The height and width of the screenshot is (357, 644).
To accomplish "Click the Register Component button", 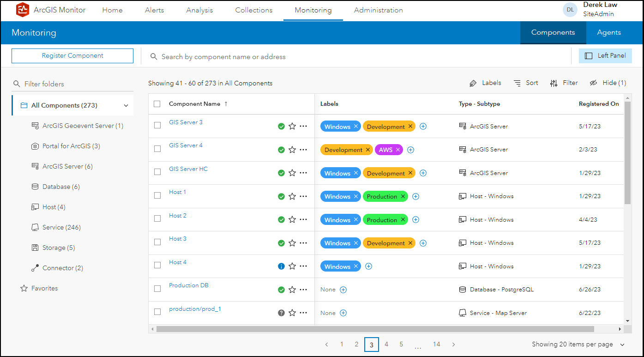I will point(72,56).
